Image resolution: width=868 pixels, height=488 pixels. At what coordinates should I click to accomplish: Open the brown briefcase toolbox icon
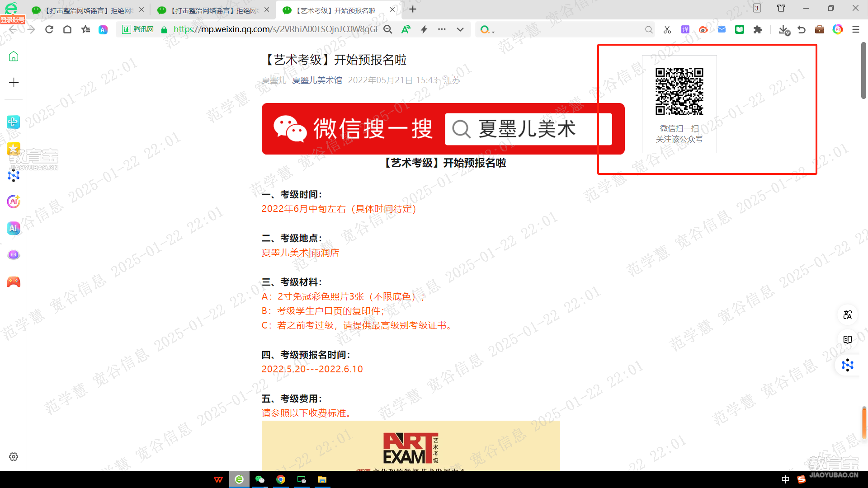coord(820,30)
